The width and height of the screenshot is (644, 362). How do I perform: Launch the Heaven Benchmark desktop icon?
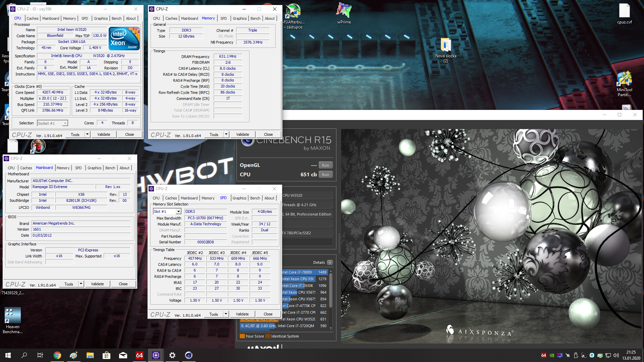click(x=13, y=320)
